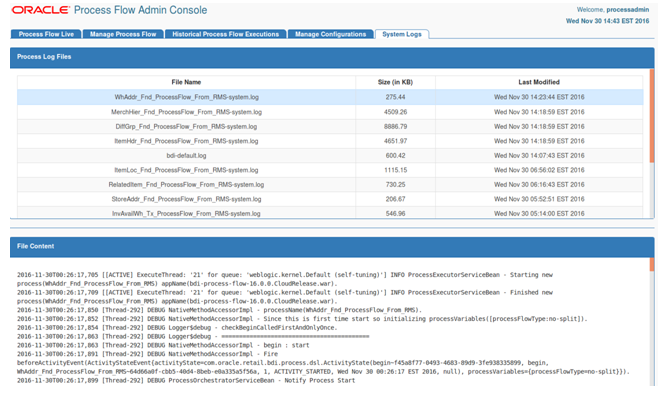Viewport: 660px width, 395px height.
Task: Click the Process Log Files scrollbar thumb
Action: pyautogui.click(x=652, y=116)
